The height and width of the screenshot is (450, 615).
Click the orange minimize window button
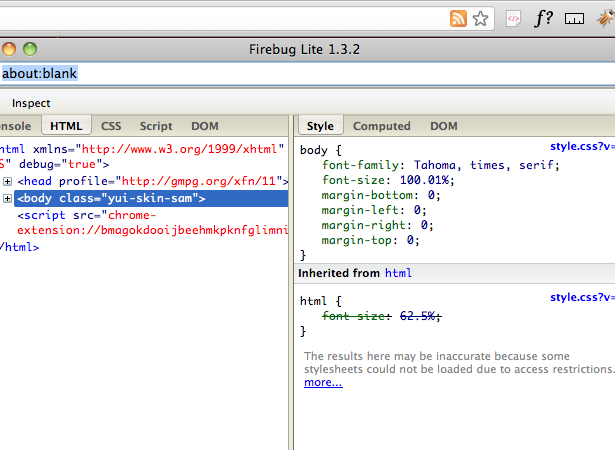(9, 49)
